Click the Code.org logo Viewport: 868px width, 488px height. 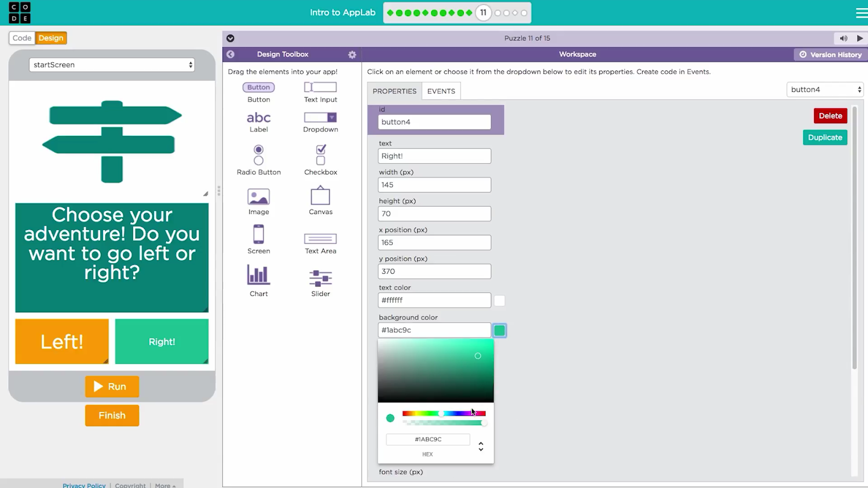coord(20,12)
